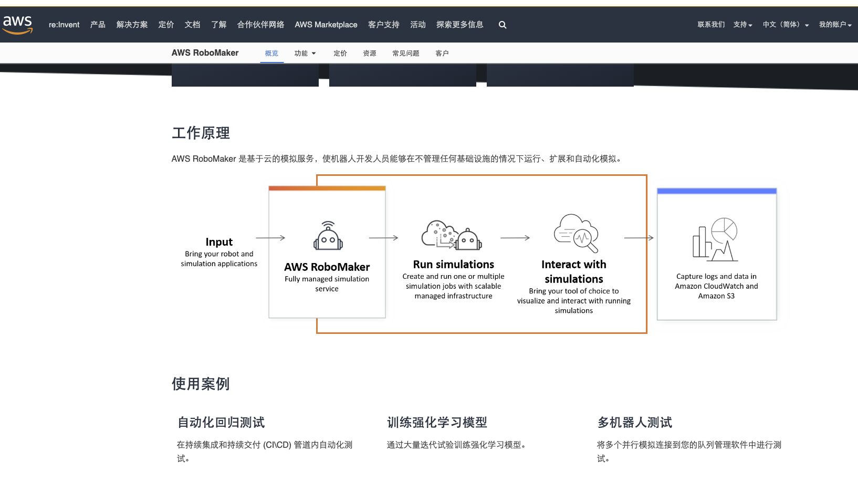Image resolution: width=858 pixels, height=504 pixels.
Task: Expand the 支持 dropdown menu
Action: click(742, 25)
